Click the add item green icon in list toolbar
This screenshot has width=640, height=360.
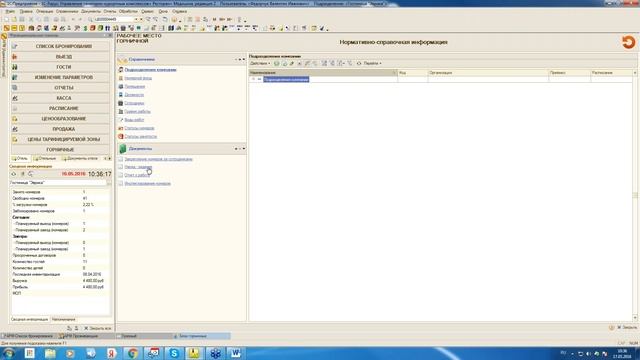(277, 64)
